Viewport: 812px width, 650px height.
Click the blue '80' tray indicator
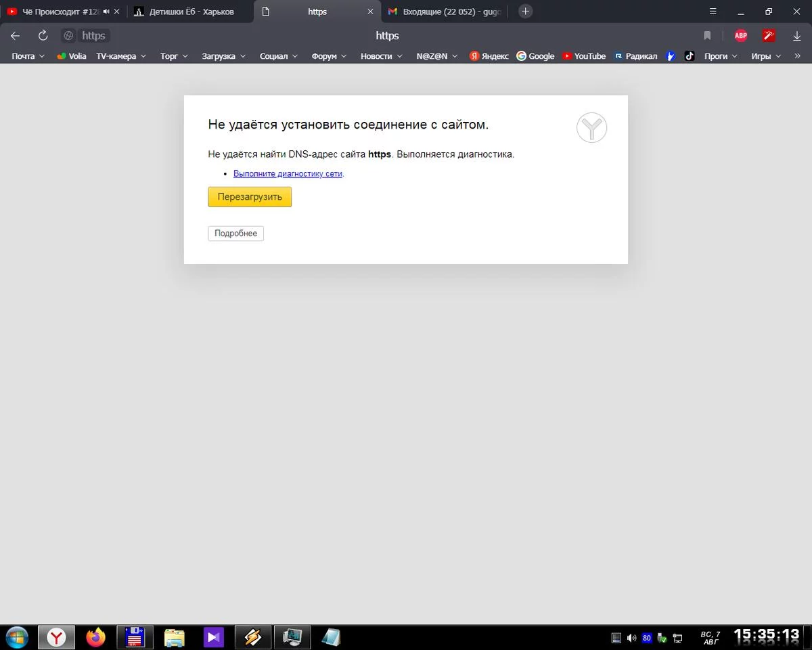(647, 638)
